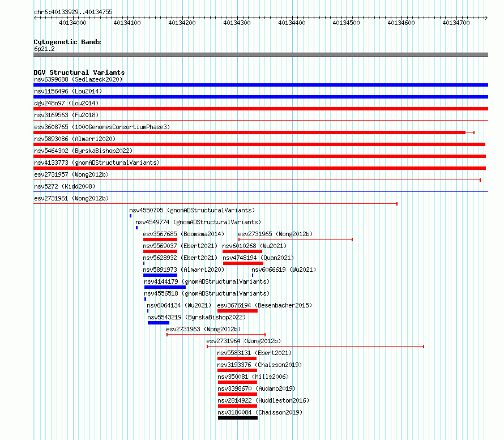Select esv3676194 (Besenbacher2015) label
The height and width of the screenshot is (440, 504).
point(264,305)
